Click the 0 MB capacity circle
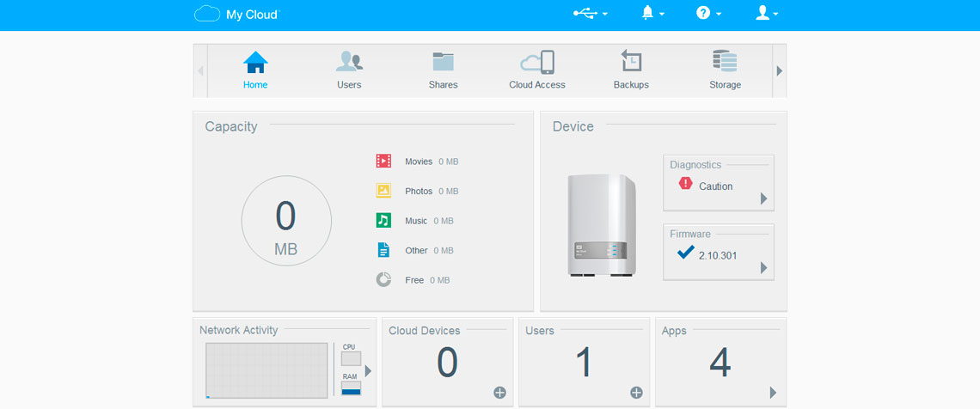Viewport: 980px width, 409px height. click(x=286, y=221)
